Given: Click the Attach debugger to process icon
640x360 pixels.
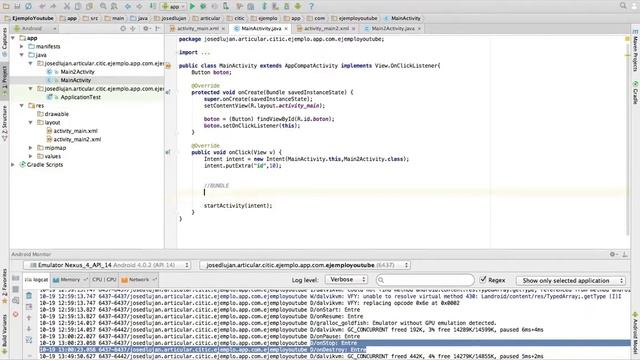Looking at the screenshot, I should pos(226,6).
